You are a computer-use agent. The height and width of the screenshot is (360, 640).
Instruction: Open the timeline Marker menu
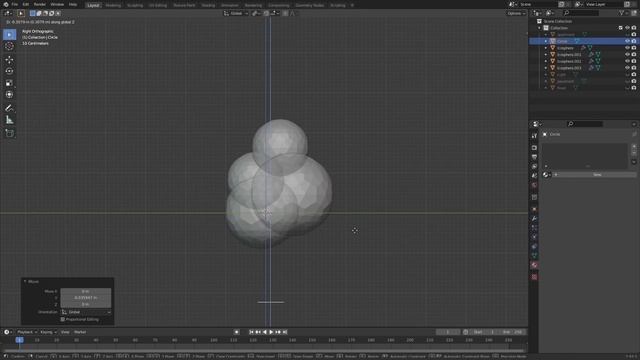(x=80, y=332)
